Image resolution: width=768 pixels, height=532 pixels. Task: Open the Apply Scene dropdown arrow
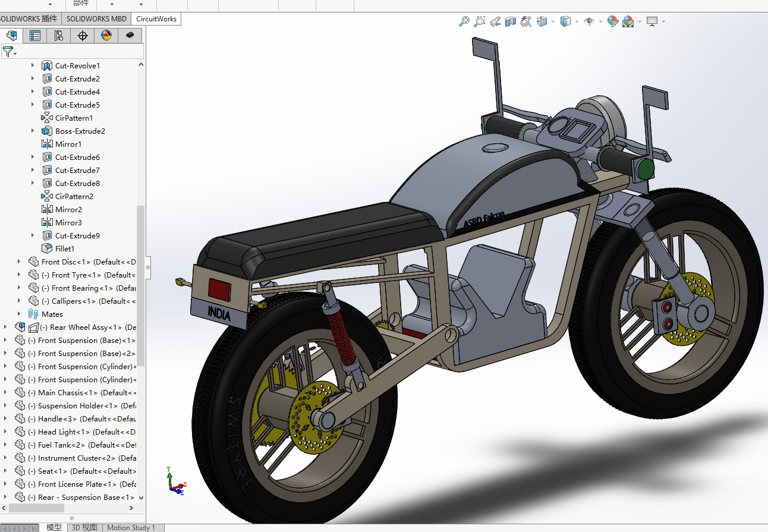click(x=640, y=22)
